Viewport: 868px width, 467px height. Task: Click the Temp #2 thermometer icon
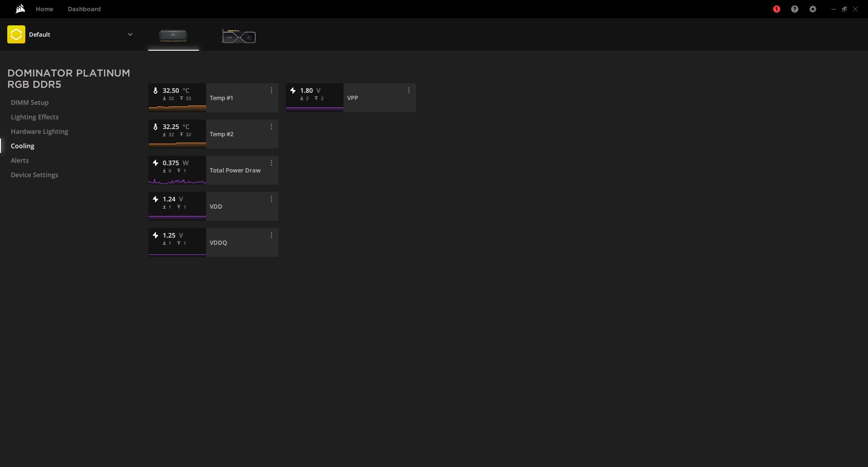tap(156, 127)
